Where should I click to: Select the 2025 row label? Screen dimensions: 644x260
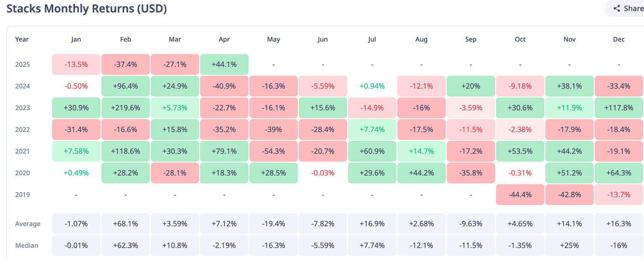(x=23, y=65)
